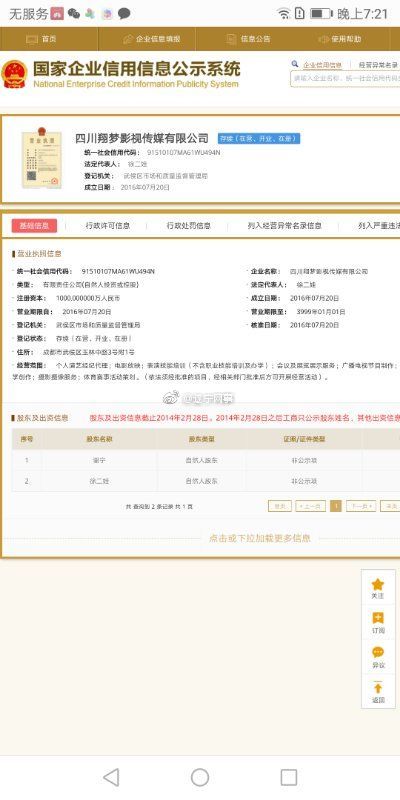The height and width of the screenshot is (800, 400).
Task: Tap the 关注 star icon
Action: coord(378,585)
